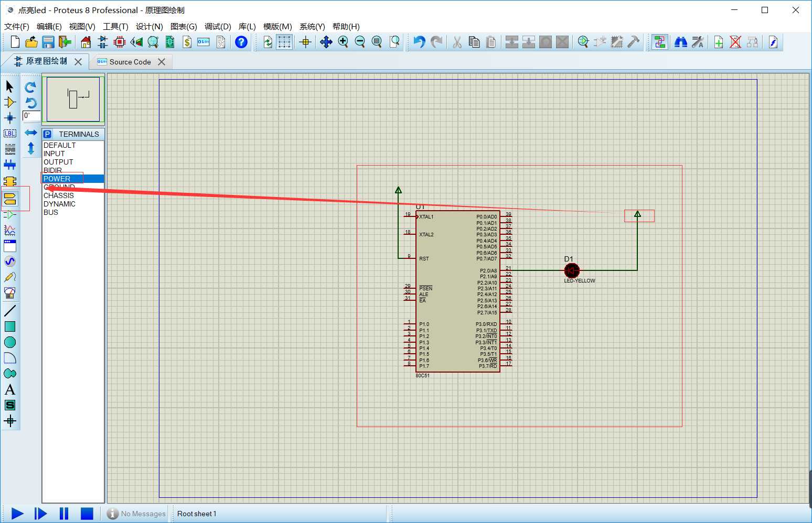Viewport: 812px width, 523px height.
Task: Open the Home page icon
Action: [86, 42]
